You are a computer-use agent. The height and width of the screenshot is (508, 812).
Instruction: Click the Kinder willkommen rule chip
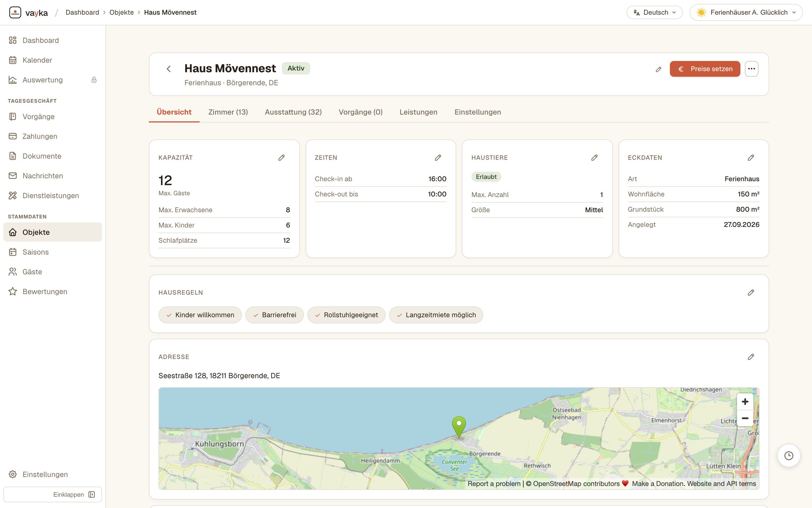click(x=200, y=315)
